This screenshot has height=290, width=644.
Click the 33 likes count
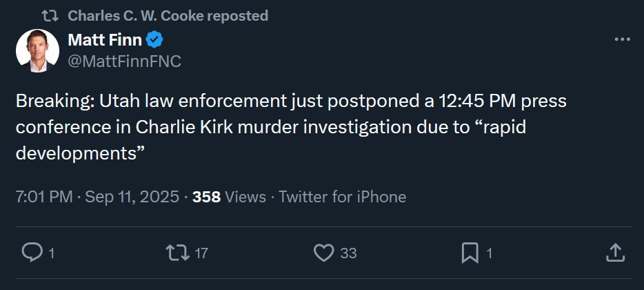click(x=348, y=253)
